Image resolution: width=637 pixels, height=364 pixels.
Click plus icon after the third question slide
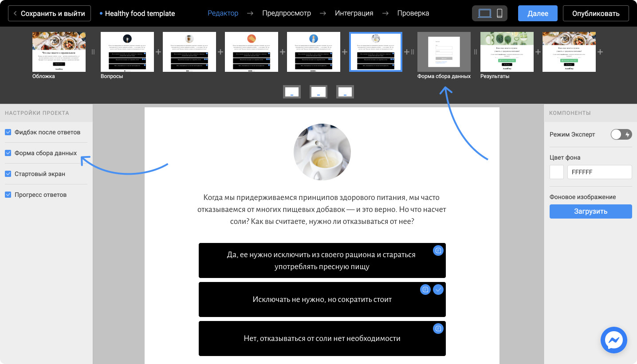pyautogui.click(x=283, y=52)
